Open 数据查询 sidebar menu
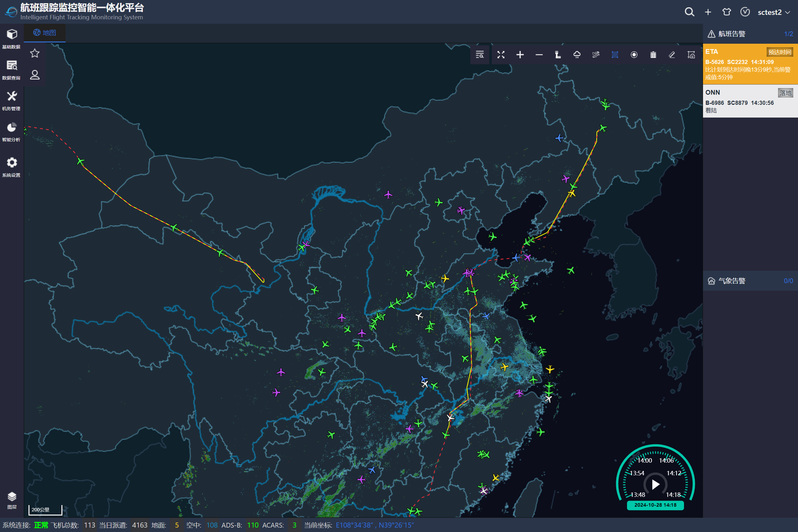The image size is (798, 532). (11, 70)
